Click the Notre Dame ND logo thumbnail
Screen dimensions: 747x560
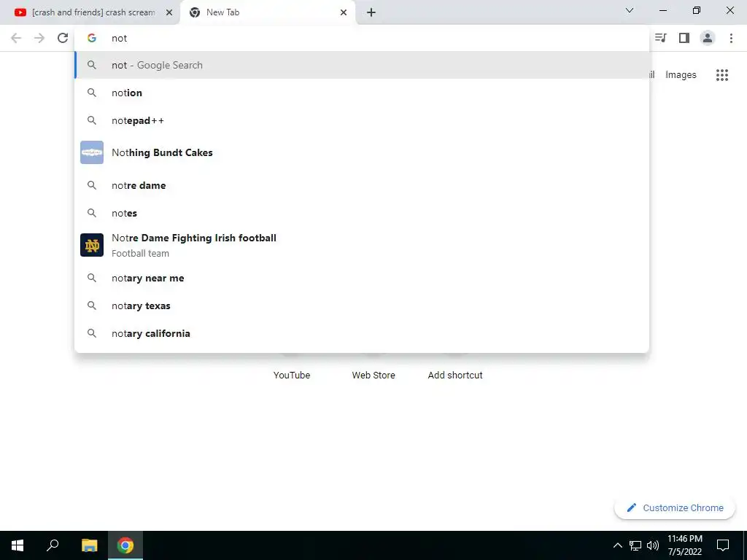92,245
